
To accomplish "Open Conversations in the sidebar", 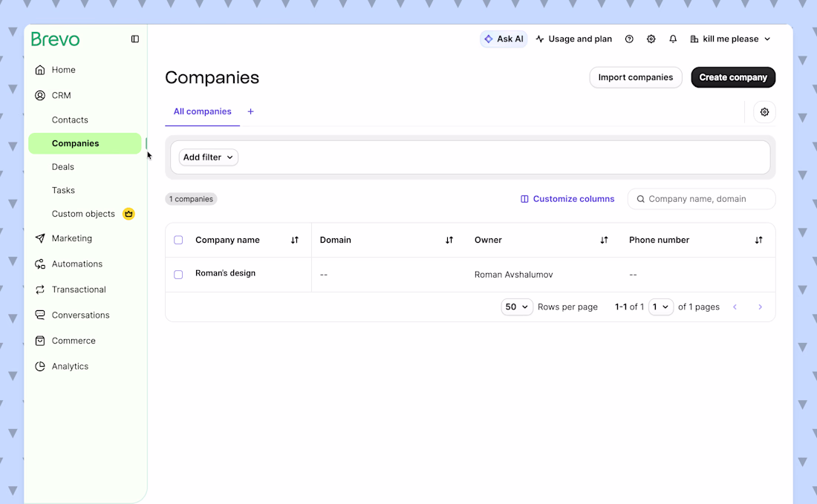I will click(x=81, y=315).
